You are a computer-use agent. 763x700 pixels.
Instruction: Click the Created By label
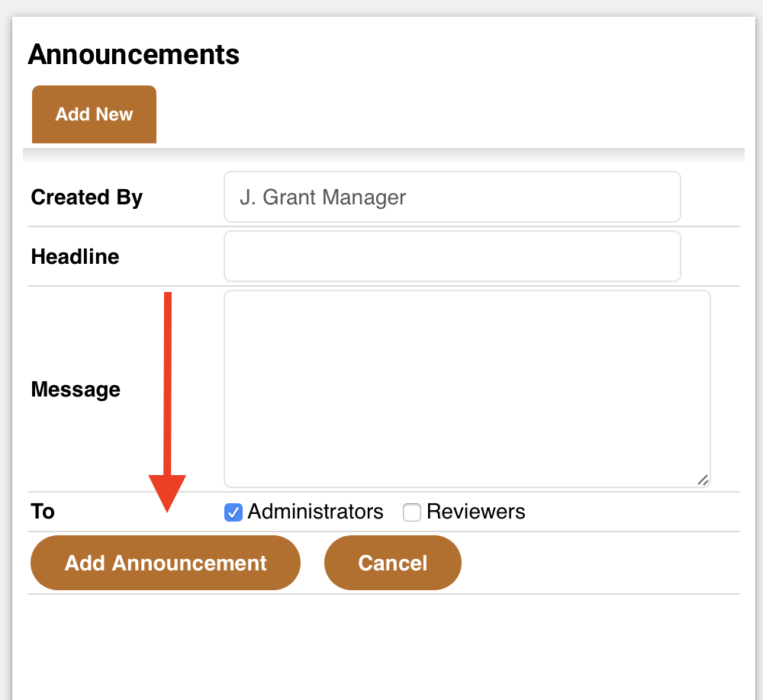tap(87, 197)
